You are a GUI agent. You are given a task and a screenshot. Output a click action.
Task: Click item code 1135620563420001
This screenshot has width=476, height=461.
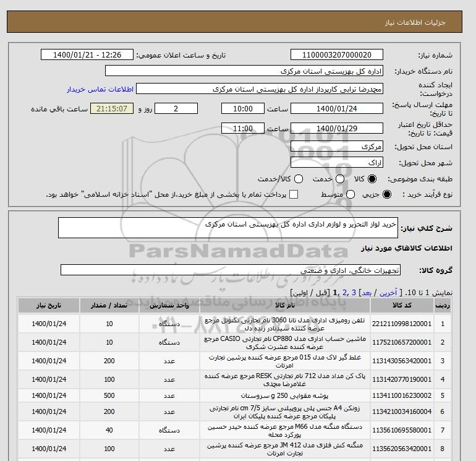402,449
